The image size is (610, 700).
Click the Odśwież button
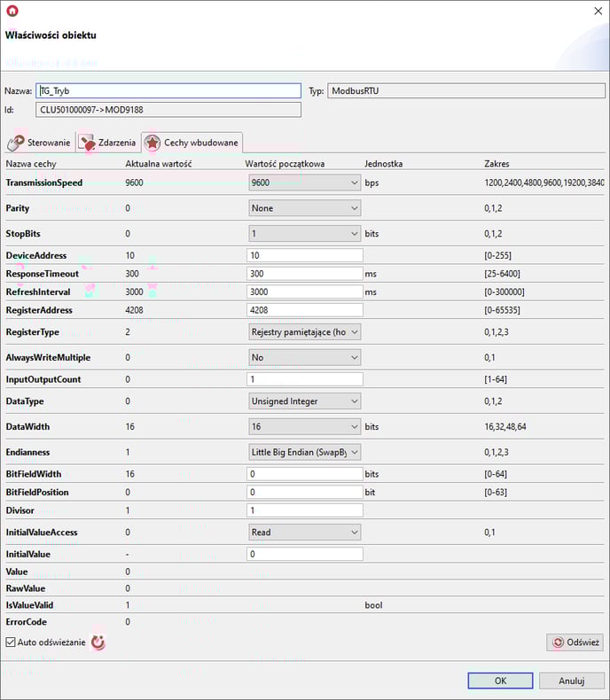click(575, 642)
